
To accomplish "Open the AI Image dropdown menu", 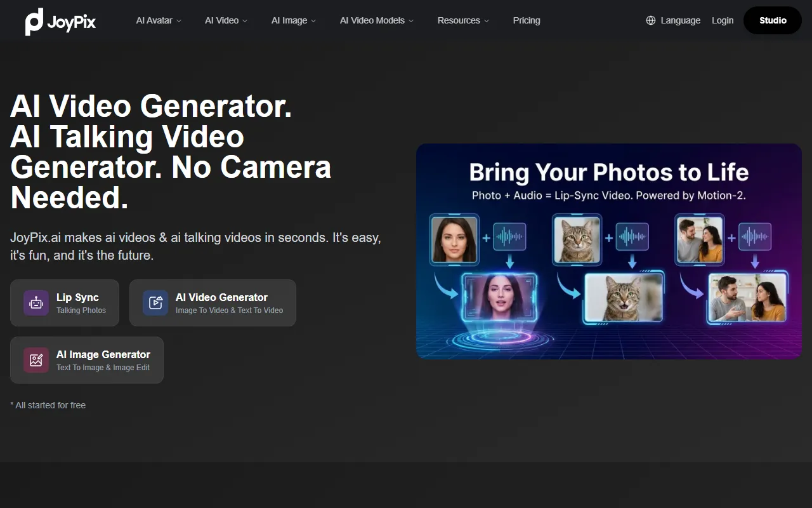I will [x=293, y=20].
